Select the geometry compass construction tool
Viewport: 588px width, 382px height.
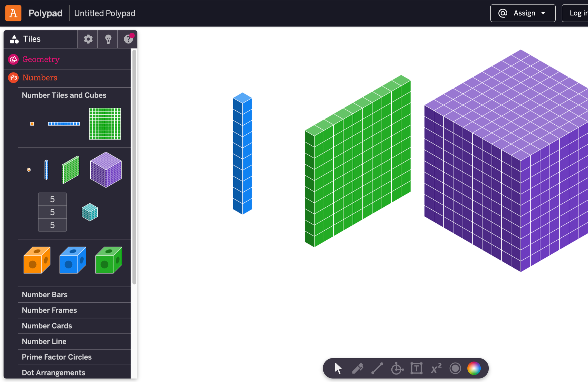coord(397,368)
